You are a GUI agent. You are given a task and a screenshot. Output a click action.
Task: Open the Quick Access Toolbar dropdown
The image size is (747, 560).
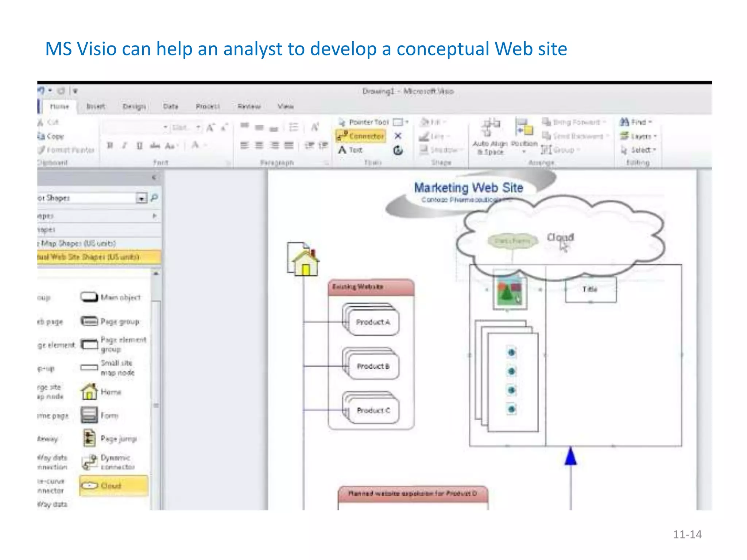click(x=75, y=91)
